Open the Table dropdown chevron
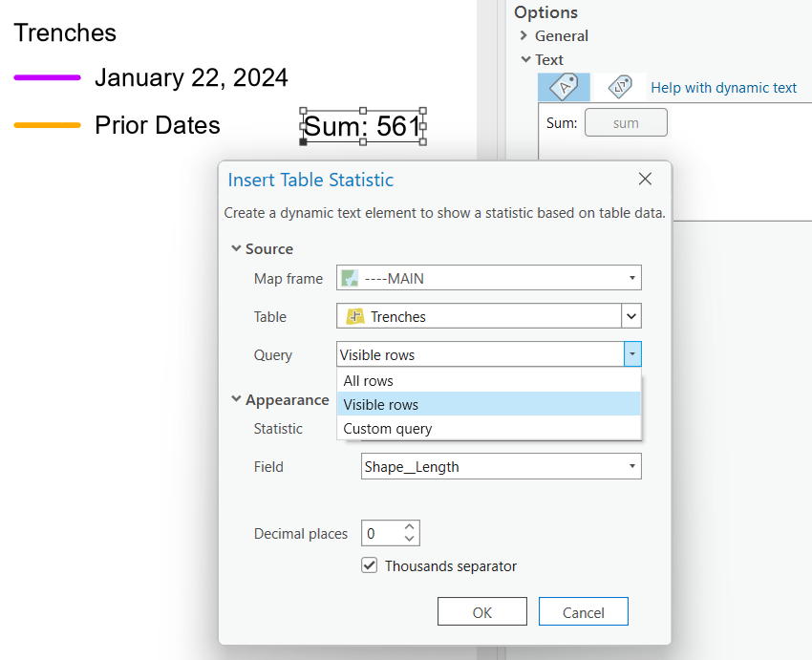812x660 pixels. click(x=631, y=315)
